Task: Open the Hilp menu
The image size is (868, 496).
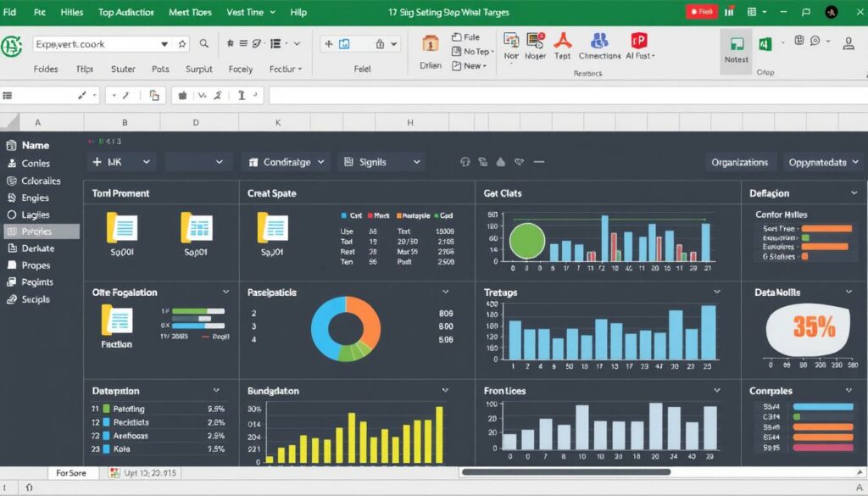Action: (298, 12)
